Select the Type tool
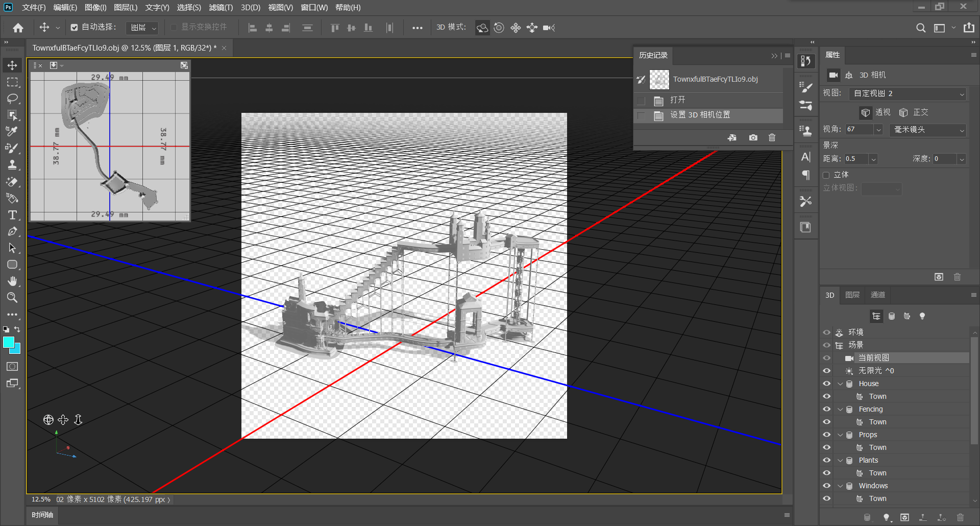 click(12, 215)
